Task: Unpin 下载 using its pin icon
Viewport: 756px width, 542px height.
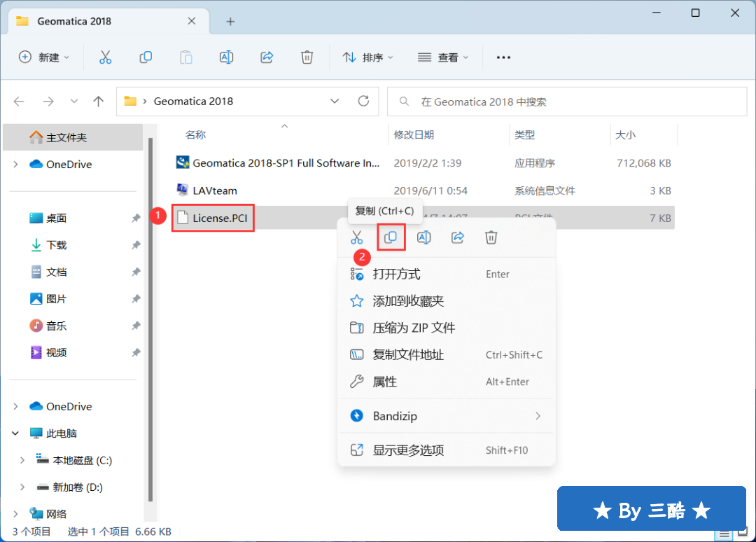Action: pyautogui.click(x=136, y=246)
